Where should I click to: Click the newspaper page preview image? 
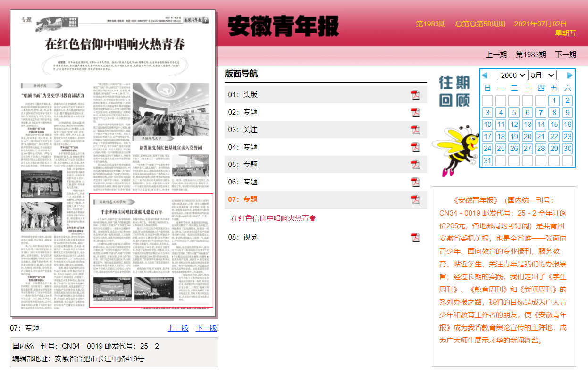113,163
